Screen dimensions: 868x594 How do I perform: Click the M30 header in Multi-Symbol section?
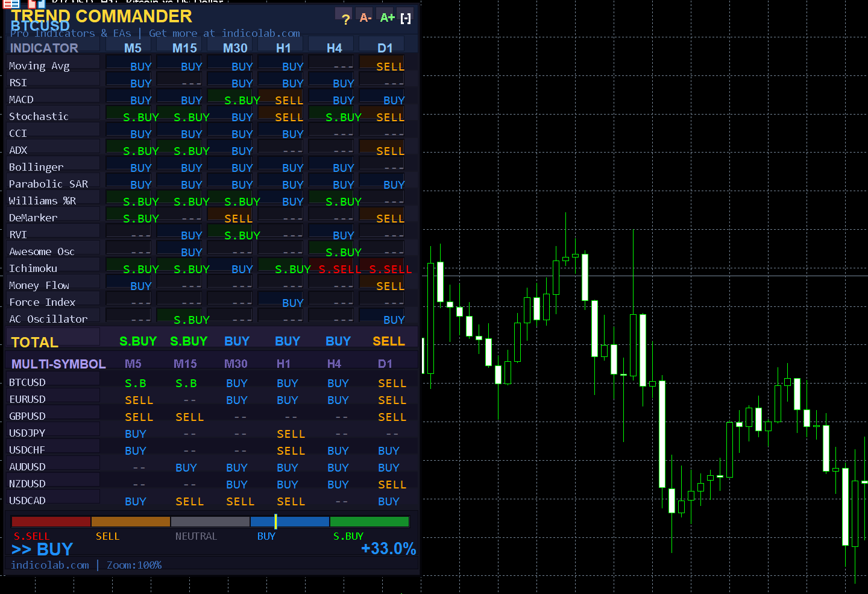coord(236,364)
